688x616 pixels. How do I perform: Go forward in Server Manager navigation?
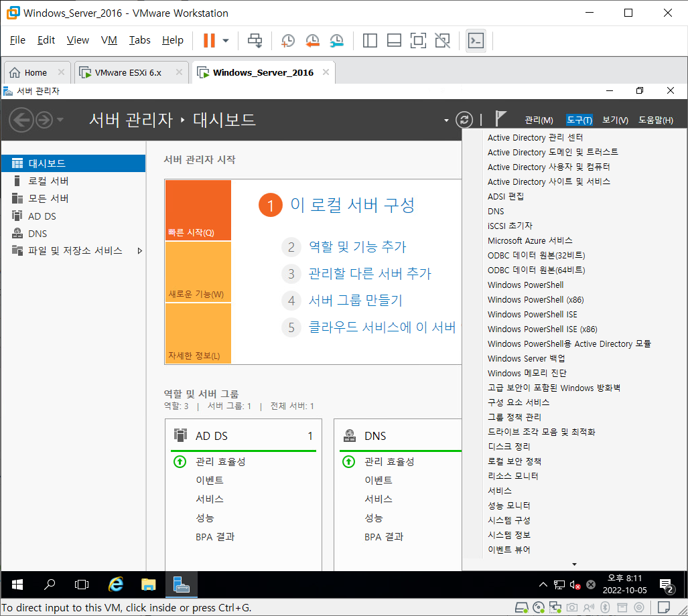click(44, 120)
